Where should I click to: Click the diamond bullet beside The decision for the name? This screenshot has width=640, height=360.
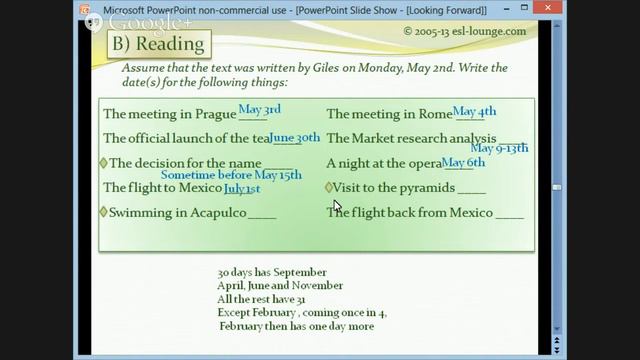tap(103, 163)
